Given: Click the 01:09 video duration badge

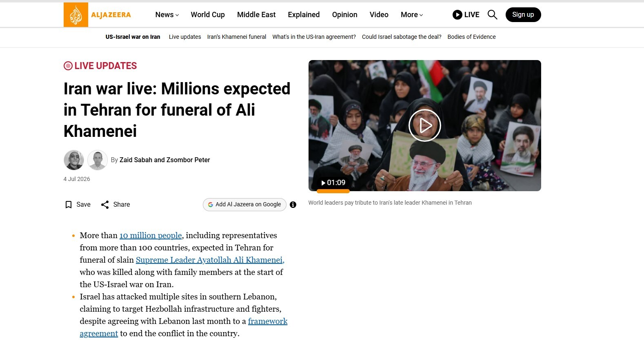Looking at the screenshot, I should tap(333, 183).
